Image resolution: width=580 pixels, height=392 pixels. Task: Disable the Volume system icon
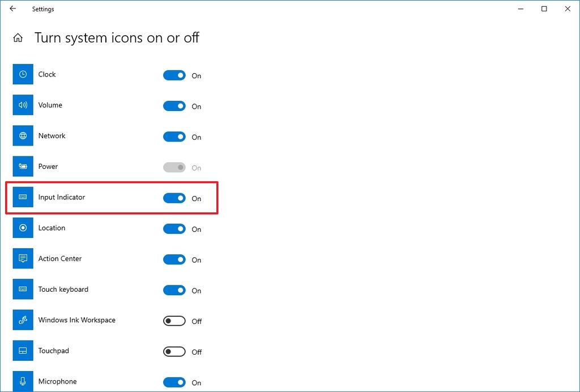tap(174, 105)
